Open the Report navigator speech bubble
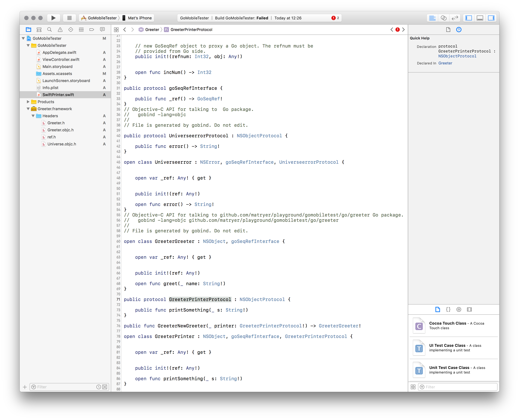This screenshot has height=420, width=519. [102, 30]
